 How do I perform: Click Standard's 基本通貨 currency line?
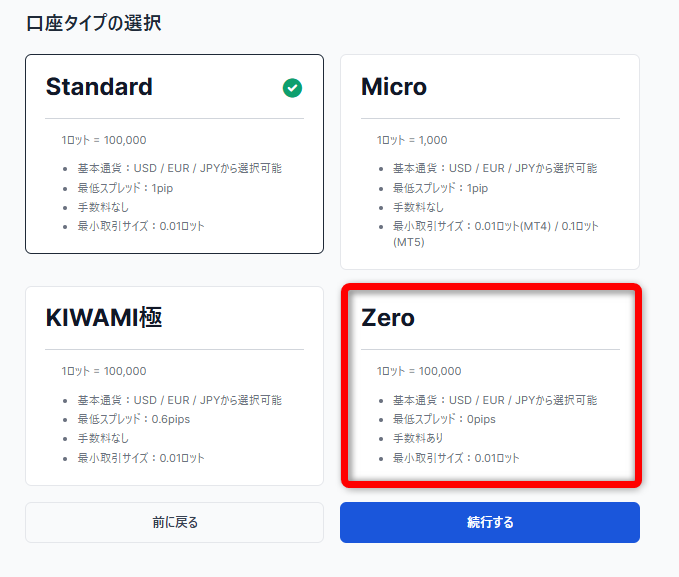tap(179, 168)
